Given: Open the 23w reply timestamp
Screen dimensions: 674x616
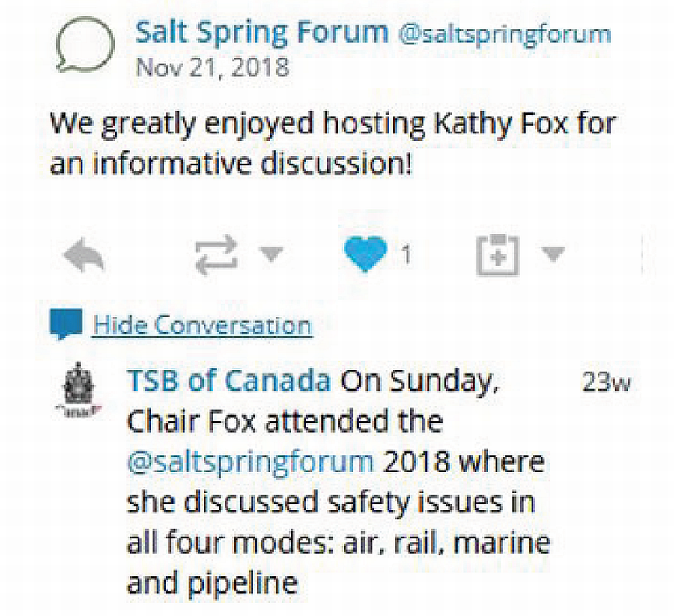Looking at the screenshot, I should point(605,382).
